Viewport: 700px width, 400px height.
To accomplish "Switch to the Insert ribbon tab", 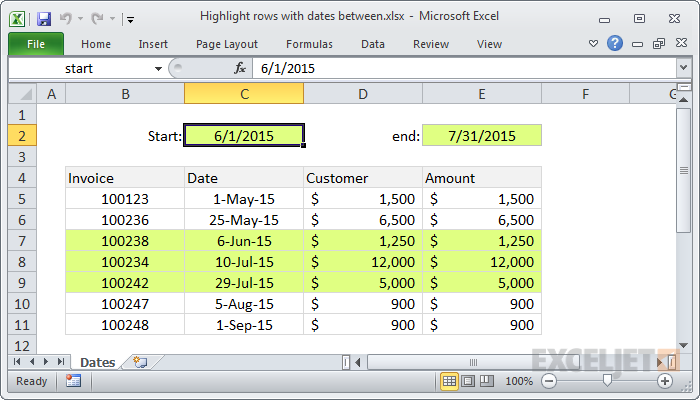I will coord(153,44).
